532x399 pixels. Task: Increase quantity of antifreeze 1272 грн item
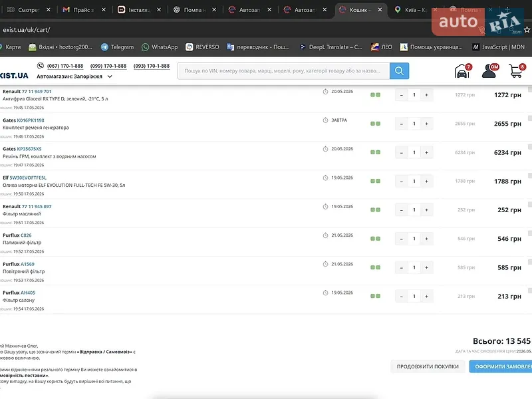426,95
